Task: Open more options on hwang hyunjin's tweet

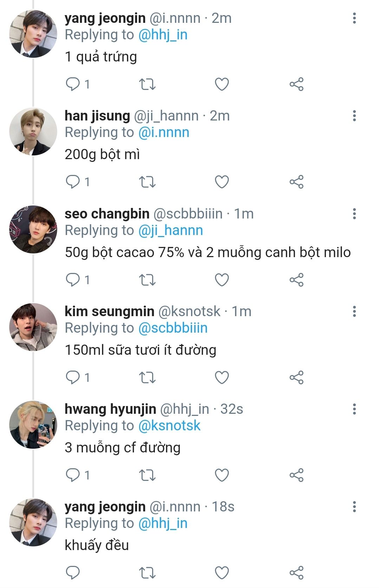Action: pos(354,409)
